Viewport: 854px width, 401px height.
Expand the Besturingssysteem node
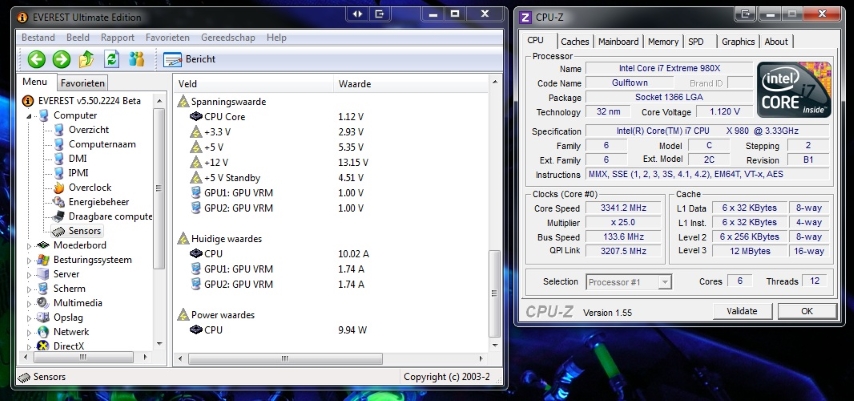[x=29, y=260]
